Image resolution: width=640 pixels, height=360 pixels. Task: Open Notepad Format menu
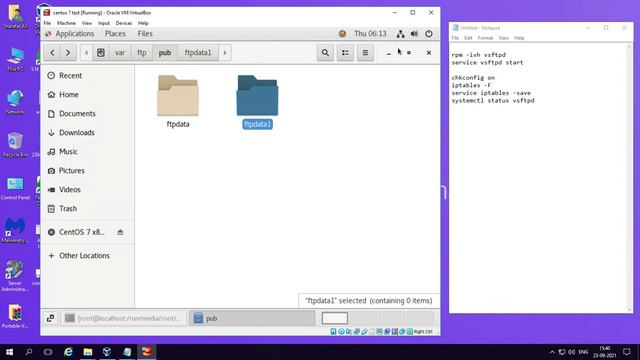click(485, 38)
